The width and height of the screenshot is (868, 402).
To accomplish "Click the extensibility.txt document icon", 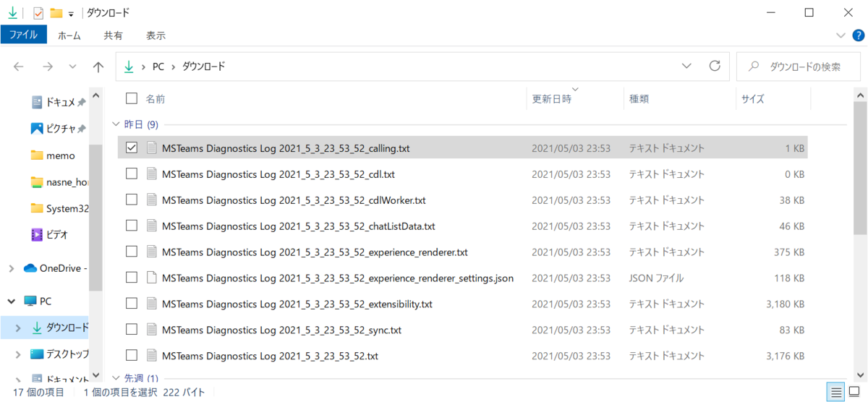I will pos(151,304).
